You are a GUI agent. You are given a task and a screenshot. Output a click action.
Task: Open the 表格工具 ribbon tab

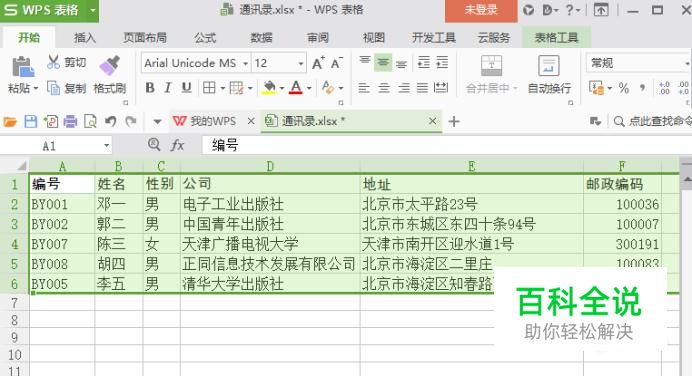tap(556, 38)
